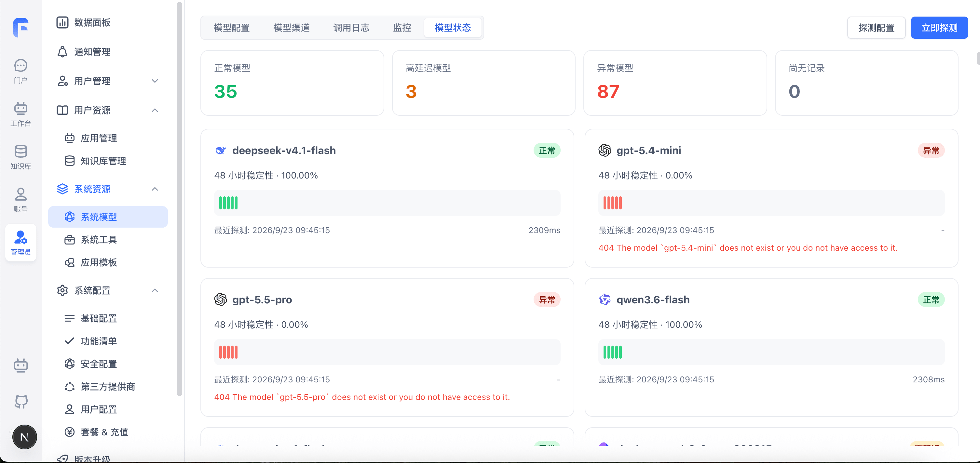Switch to the 调用日志 tab
Screen dimensions: 980x463
coord(351,28)
